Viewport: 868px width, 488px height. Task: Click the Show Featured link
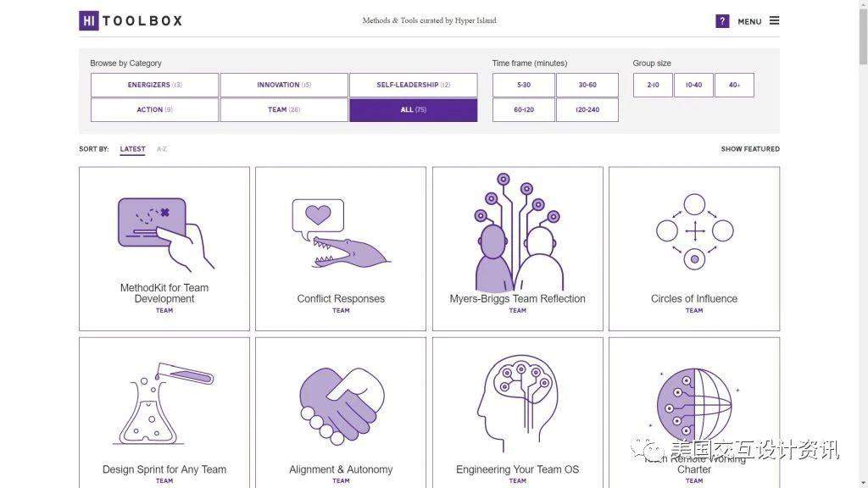(x=750, y=149)
